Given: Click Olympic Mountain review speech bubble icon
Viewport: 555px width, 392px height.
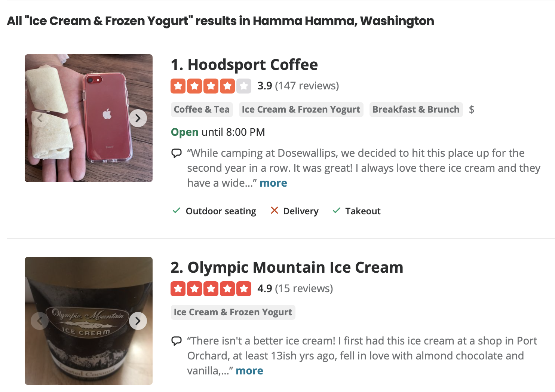Looking at the screenshot, I should tap(176, 341).
